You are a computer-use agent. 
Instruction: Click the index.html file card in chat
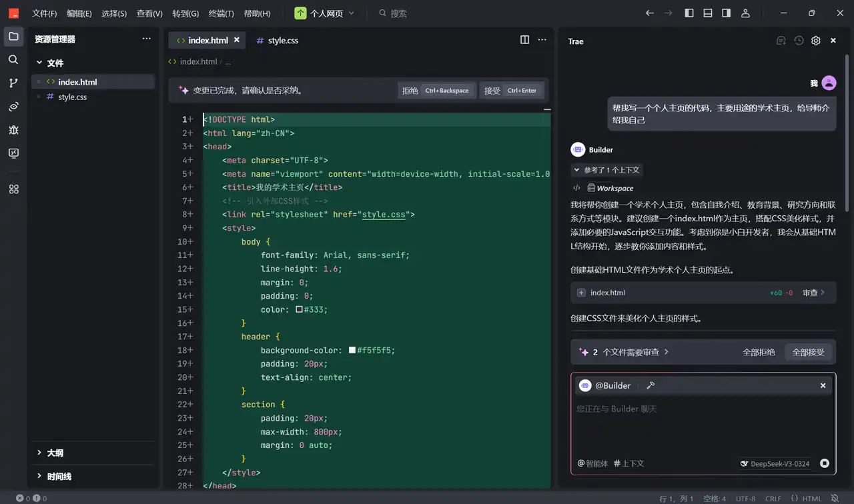pyautogui.click(x=703, y=293)
